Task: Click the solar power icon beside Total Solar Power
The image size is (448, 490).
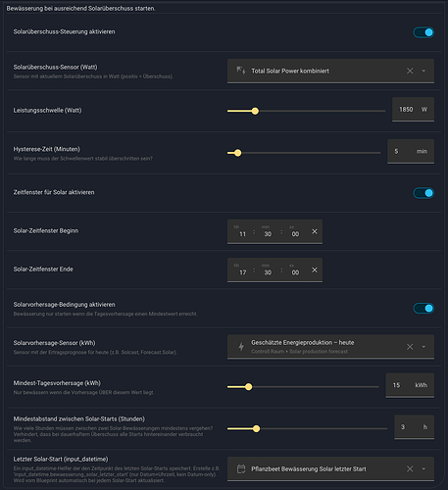Action: click(241, 71)
